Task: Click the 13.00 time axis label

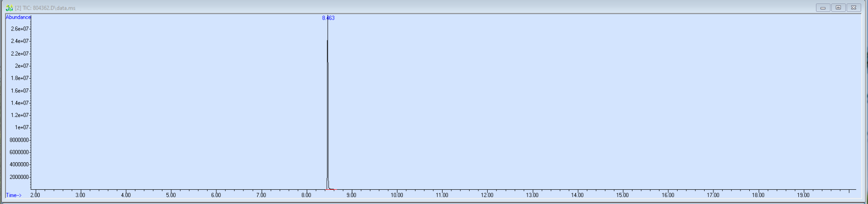Action: tap(532, 195)
